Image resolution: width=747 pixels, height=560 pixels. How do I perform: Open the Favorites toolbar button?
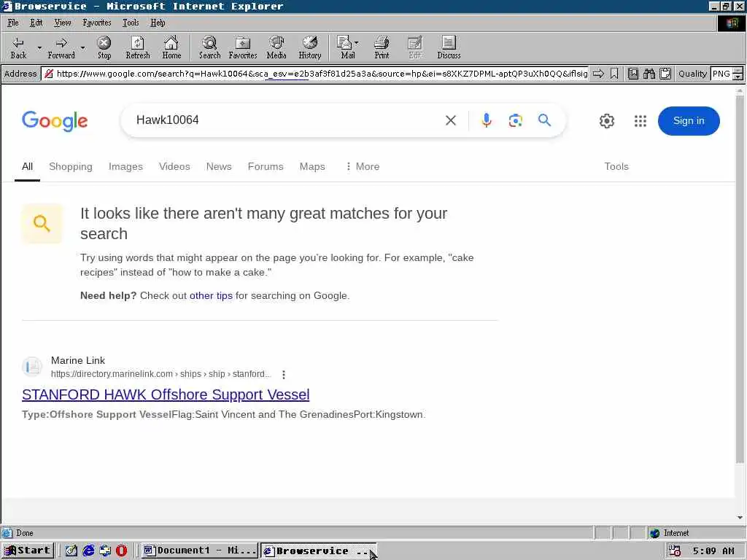point(243,47)
